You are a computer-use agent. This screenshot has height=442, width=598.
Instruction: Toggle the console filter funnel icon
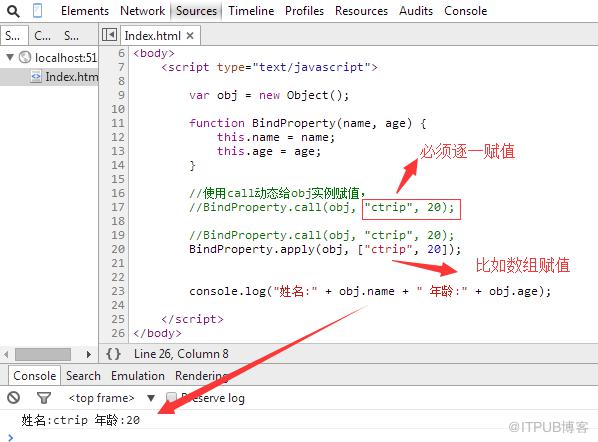pyautogui.click(x=43, y=398)
